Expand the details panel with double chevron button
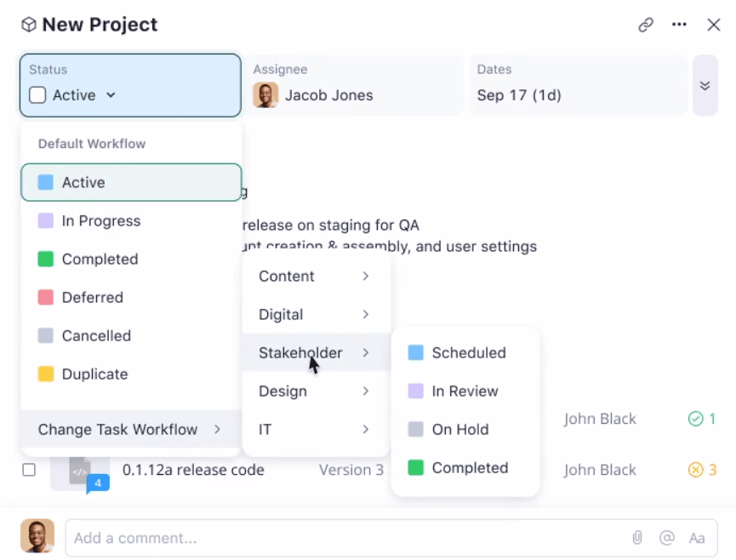 [705, 86]
